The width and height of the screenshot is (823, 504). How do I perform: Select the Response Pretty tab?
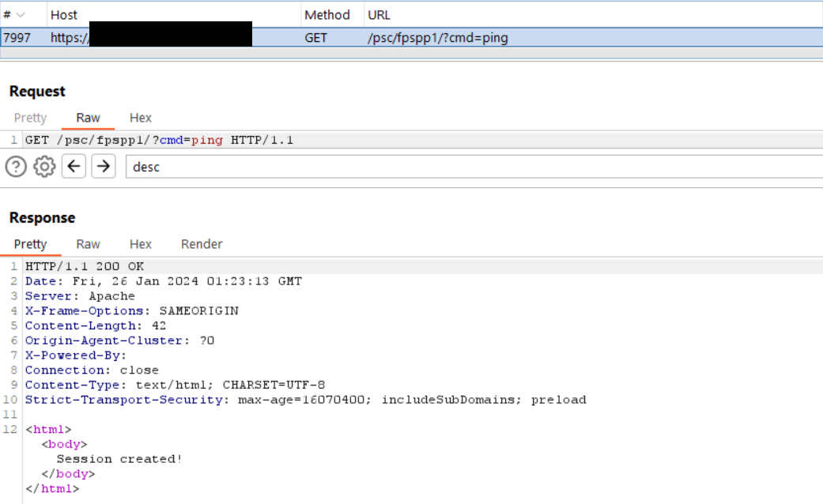pyautogui.click(x=31, y=243)
